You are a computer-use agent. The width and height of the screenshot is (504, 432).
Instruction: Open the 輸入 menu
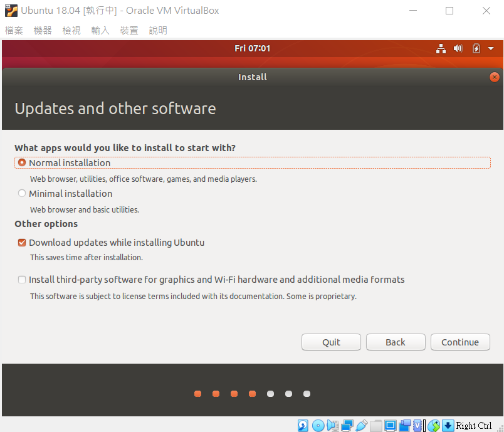click(x=100, y=31)
